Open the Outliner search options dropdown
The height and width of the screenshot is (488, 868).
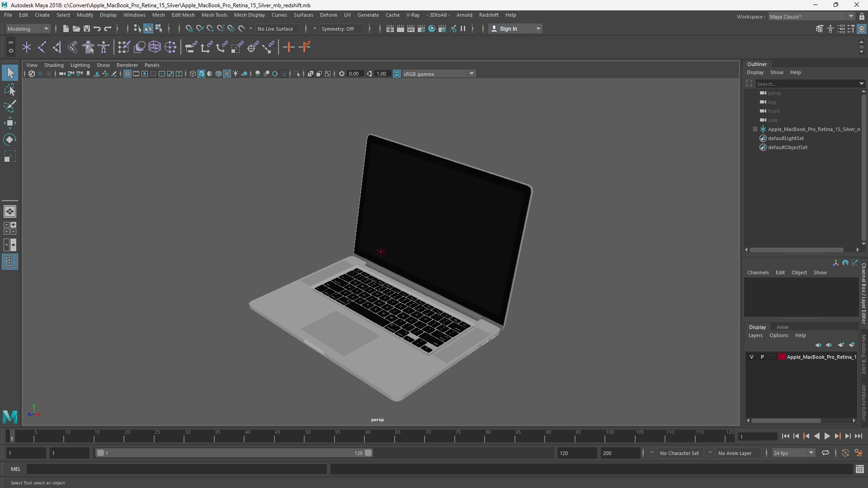pos(862,84)
